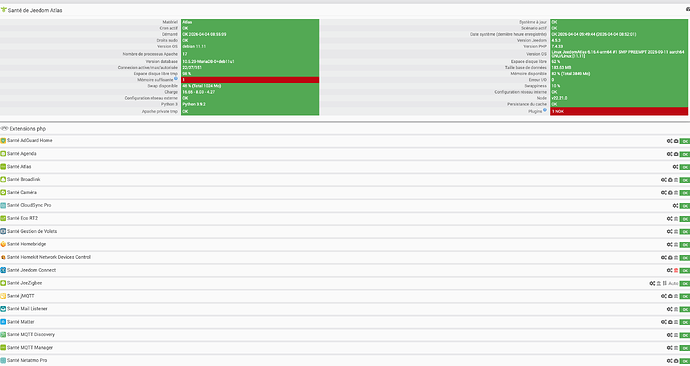Viewport: 690px width, 366px height.
Task: Click the dependency icon in Homekit Network Devices Control row
Action: pyautogui.click(x=670, y=257)
